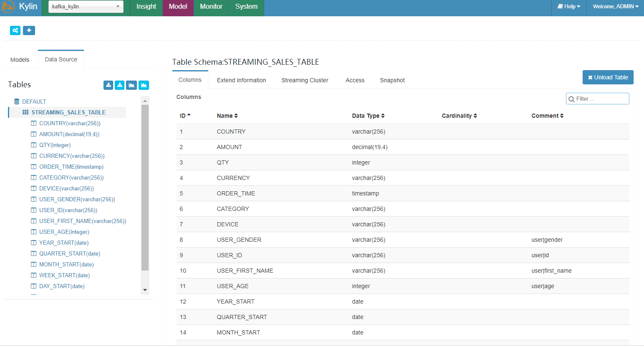Sort the table by Name column
The width and height of the screenshot is (644, 347).
point(227,116)
